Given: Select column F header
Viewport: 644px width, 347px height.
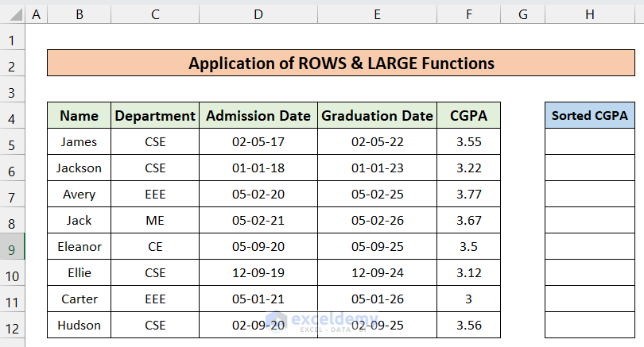Looking at the screenshot, I should pos(468,14).
